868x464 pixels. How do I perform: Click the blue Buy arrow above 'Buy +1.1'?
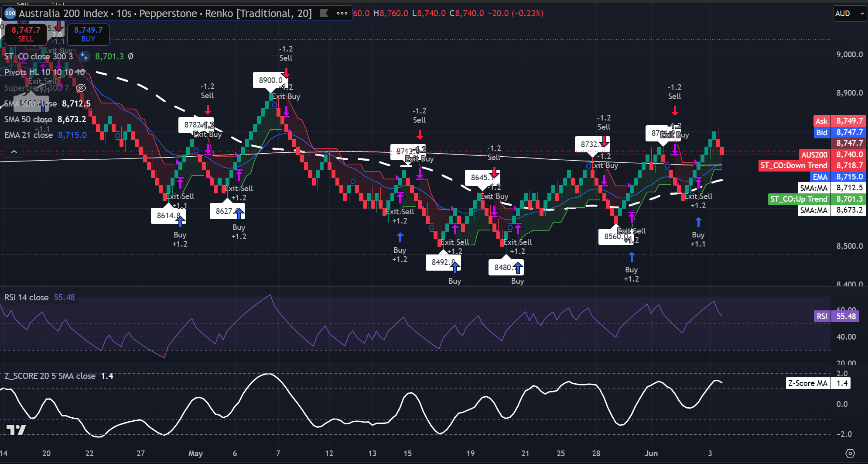698,223
